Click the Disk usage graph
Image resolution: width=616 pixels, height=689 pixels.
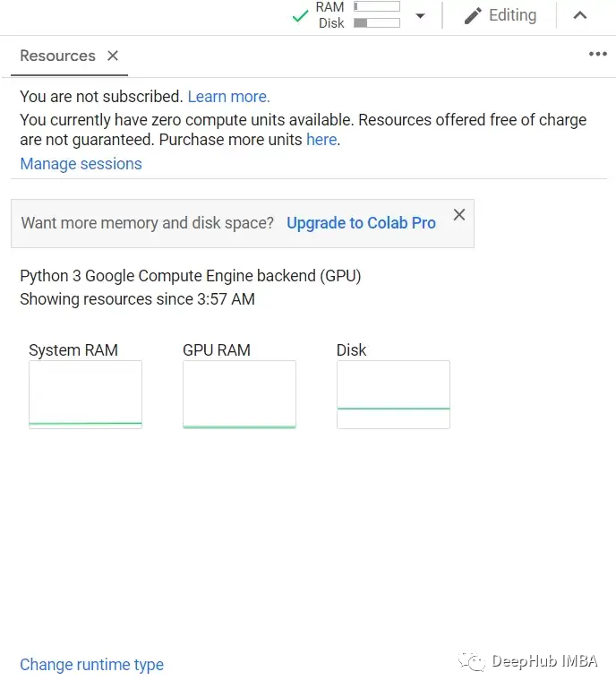point(393,394)
